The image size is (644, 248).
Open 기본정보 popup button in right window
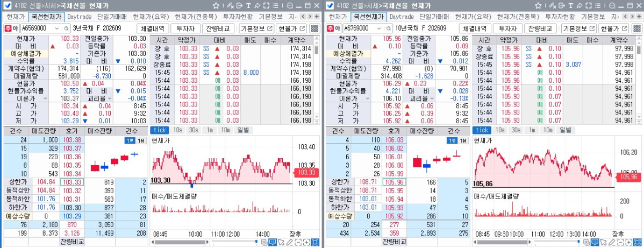tap(579, 29)
